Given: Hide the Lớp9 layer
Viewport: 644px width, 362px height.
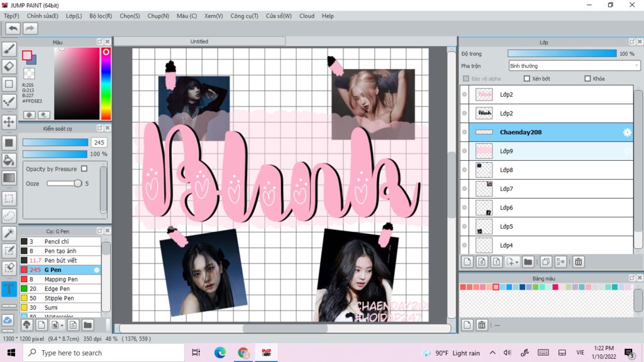Looking at the screenshot, I should 465,151.
